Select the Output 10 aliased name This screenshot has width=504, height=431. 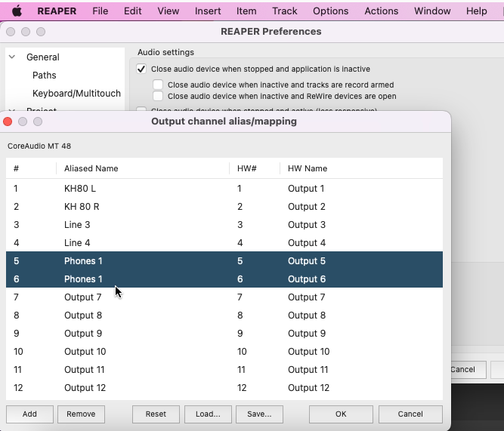click(x=85, y=351)
